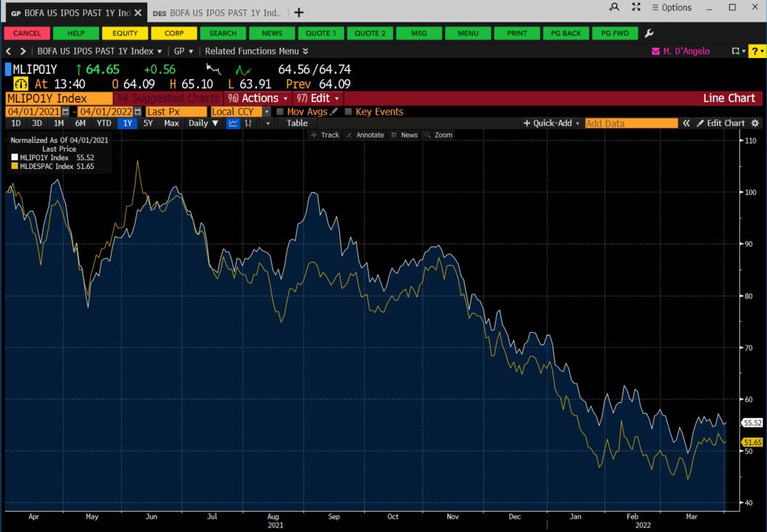Enable the Mov Avgs checkbox
Image resolution: width=767 pixels, height=532 pixels.
(x=281, y=112)
